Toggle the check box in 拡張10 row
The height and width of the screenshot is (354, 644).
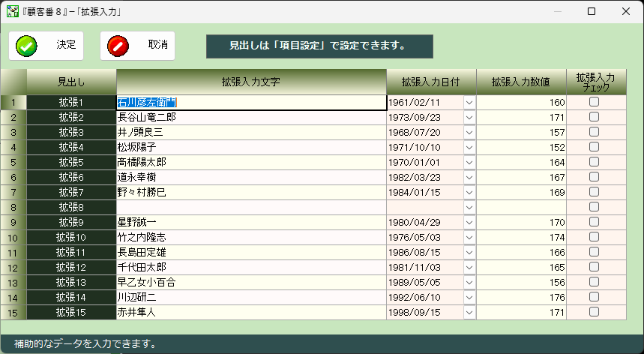(594, 237)
